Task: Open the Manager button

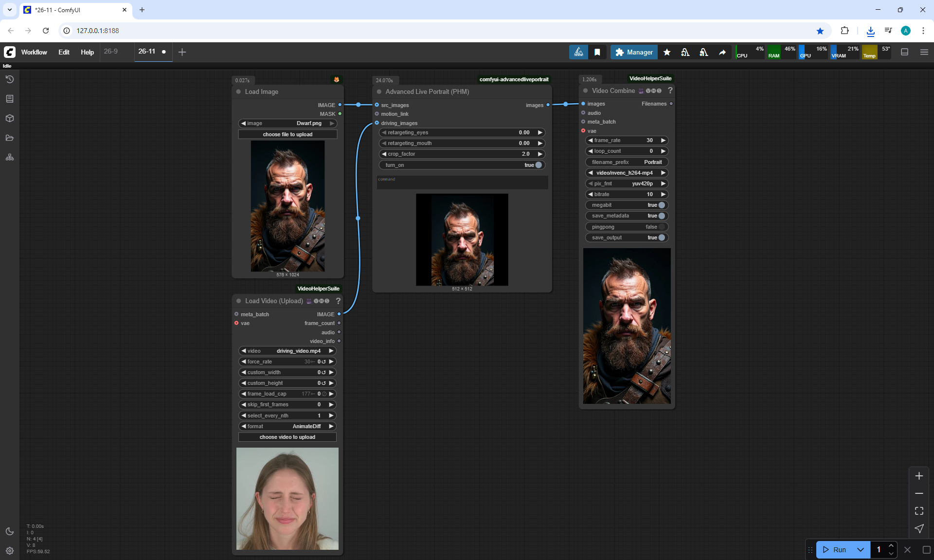Action: tap(634, 52)
